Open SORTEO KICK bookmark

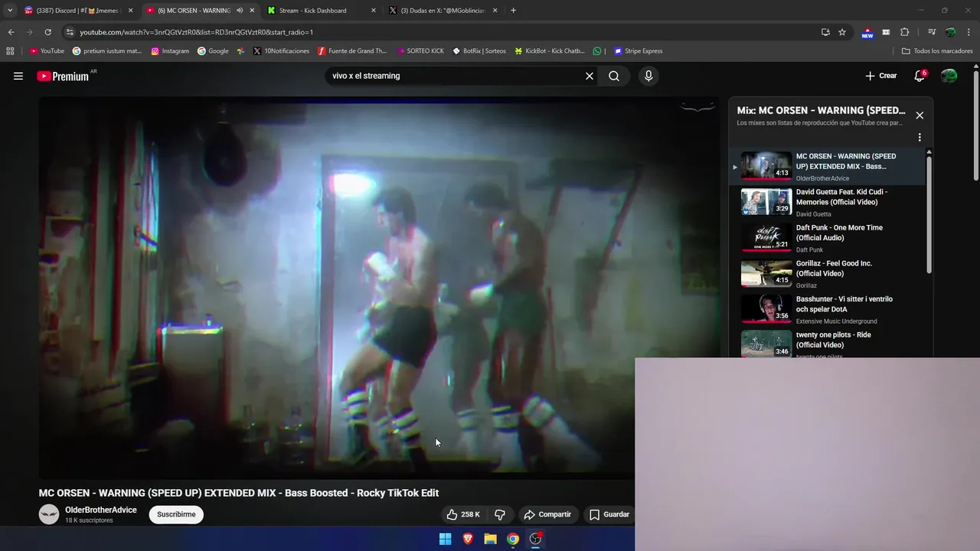point(420,51)
